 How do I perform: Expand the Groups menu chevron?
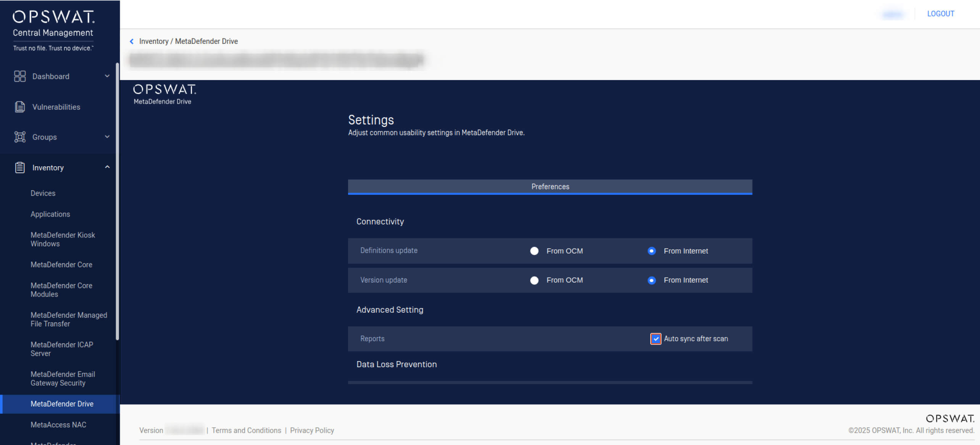(107, 137)
